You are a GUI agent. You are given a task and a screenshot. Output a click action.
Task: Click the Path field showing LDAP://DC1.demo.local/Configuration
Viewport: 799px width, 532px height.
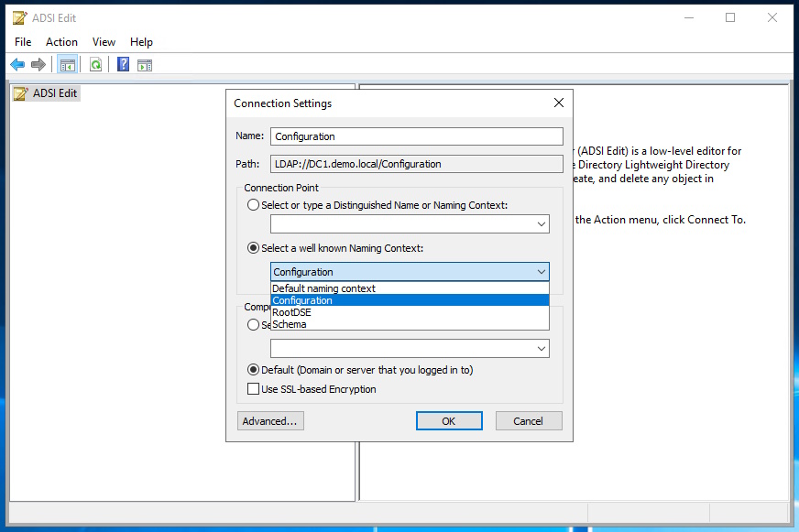coord(416,164)
